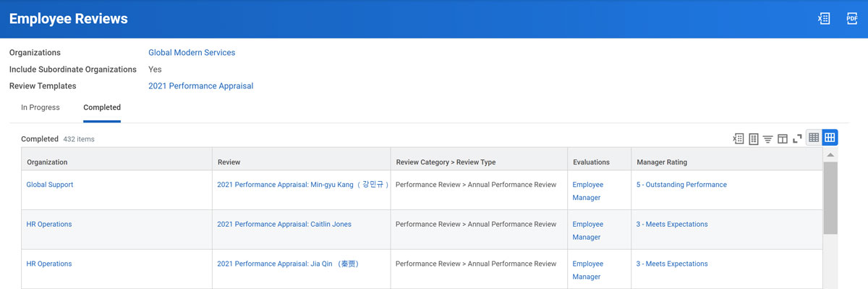
Task: Click the table scrollbar up arrow
Action: 830,155
